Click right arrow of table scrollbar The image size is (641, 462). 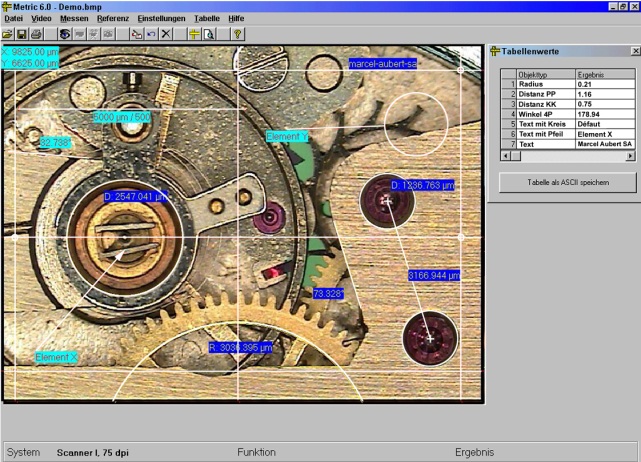[x=630, y=154]
